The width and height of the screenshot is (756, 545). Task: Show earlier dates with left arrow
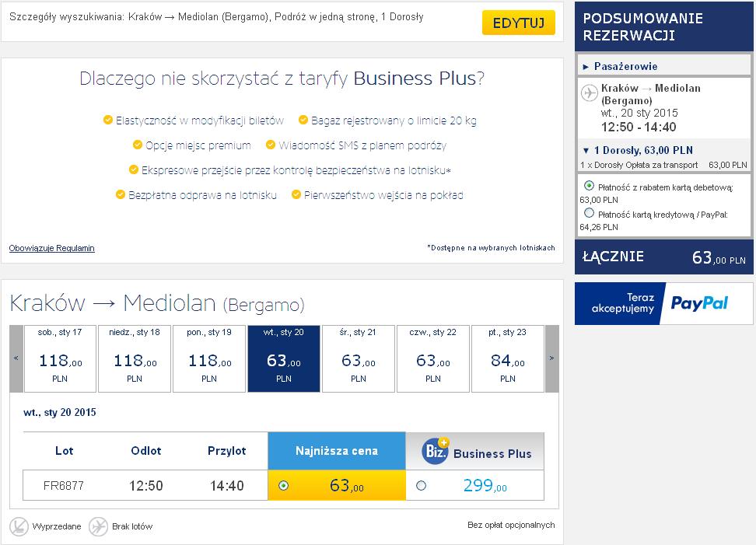[x=16, y=358]
